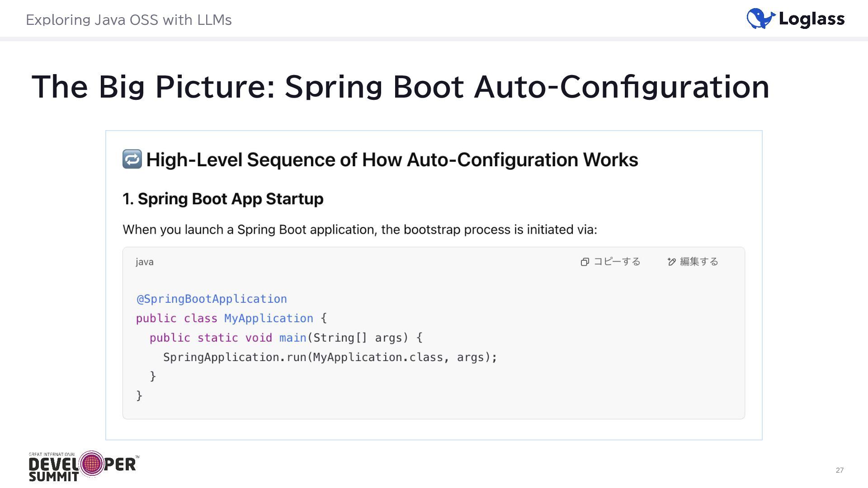Viewport: 868px width, 488px height.
Task: Click the Loglass brand name text
Action: pos(811,19)
